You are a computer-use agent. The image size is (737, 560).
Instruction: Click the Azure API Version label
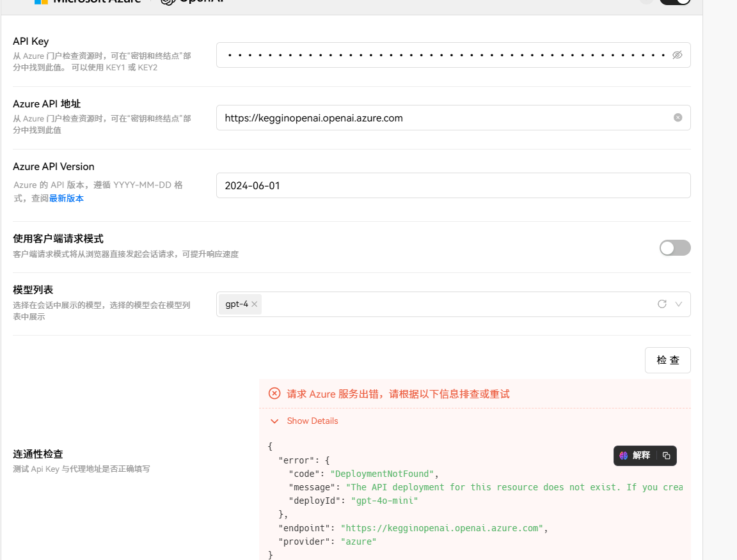point(54,166)
